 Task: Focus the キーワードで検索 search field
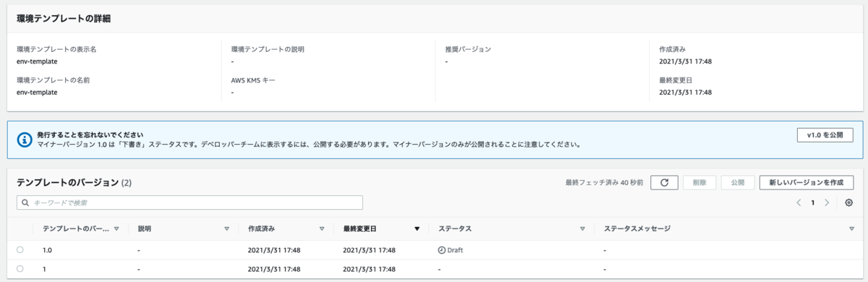190,202
